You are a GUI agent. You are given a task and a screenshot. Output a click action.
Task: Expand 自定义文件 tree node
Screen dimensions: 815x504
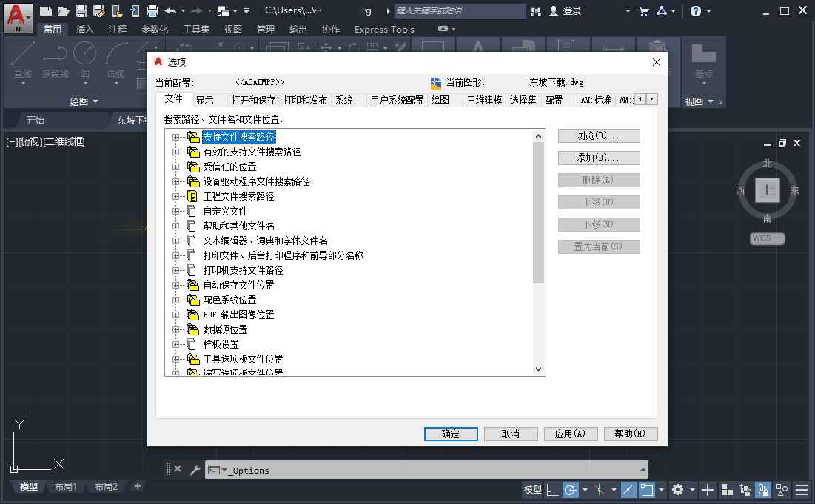tap(175, 211)
